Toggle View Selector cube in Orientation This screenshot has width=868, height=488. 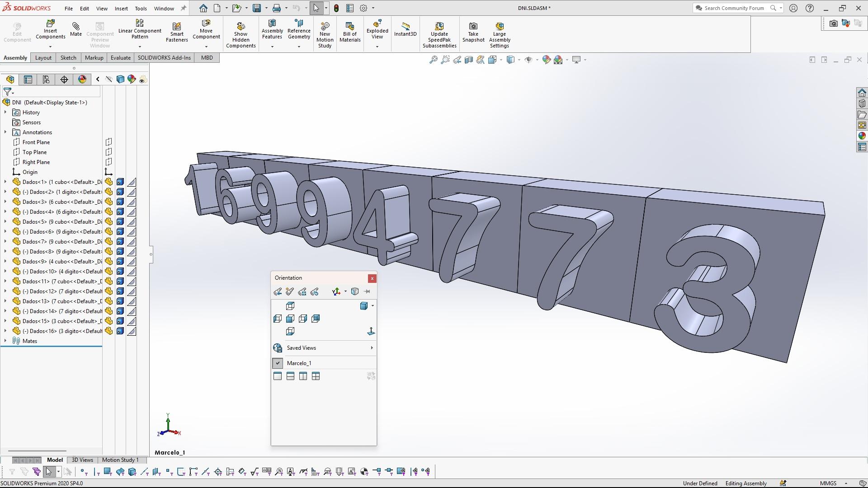(355, 292)
